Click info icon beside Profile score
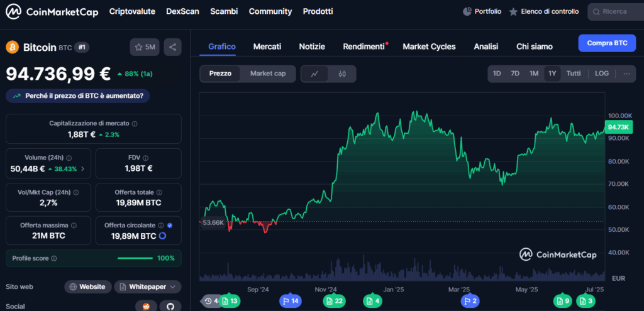 click(x=54, y=258)
